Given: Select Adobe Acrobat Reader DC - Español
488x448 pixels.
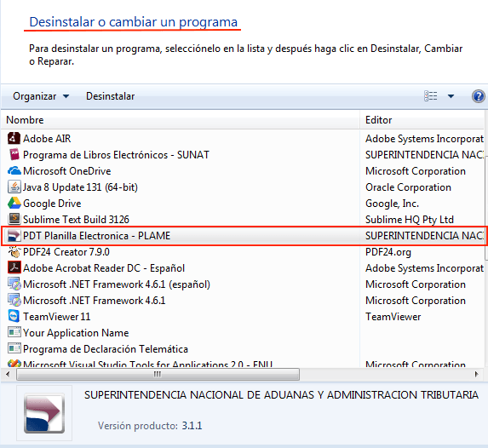Looking at the screenshot, I should pyautogui.click(x=104, y=268).
